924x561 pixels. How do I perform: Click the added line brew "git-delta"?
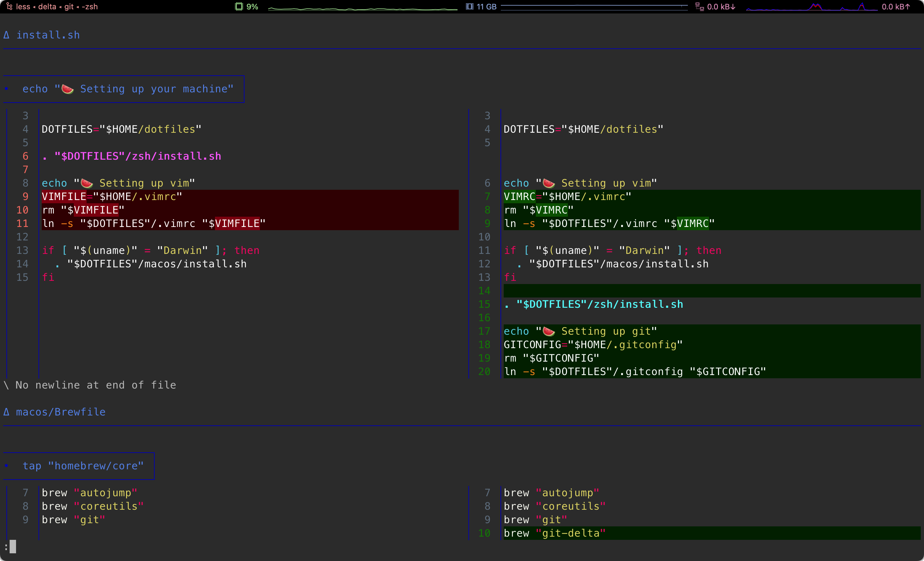tap(554, 533)
